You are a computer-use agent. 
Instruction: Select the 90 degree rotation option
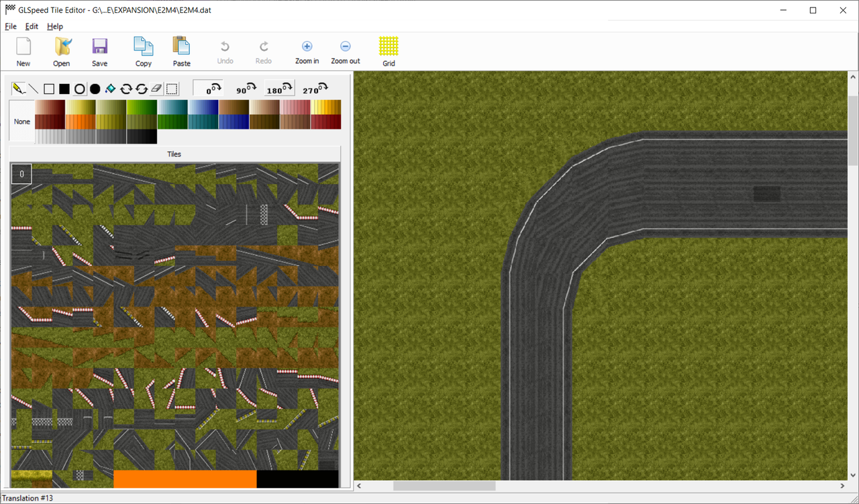[247, 88]
